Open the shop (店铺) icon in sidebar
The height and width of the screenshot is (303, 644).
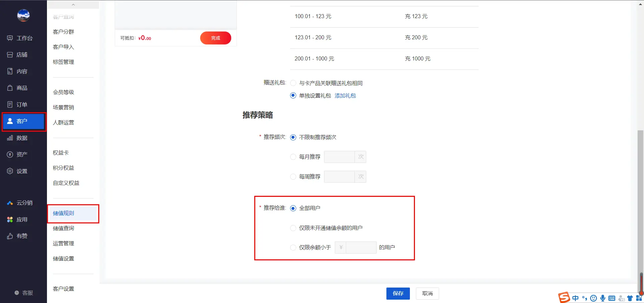pyautogui.click(x=10, y=55)
